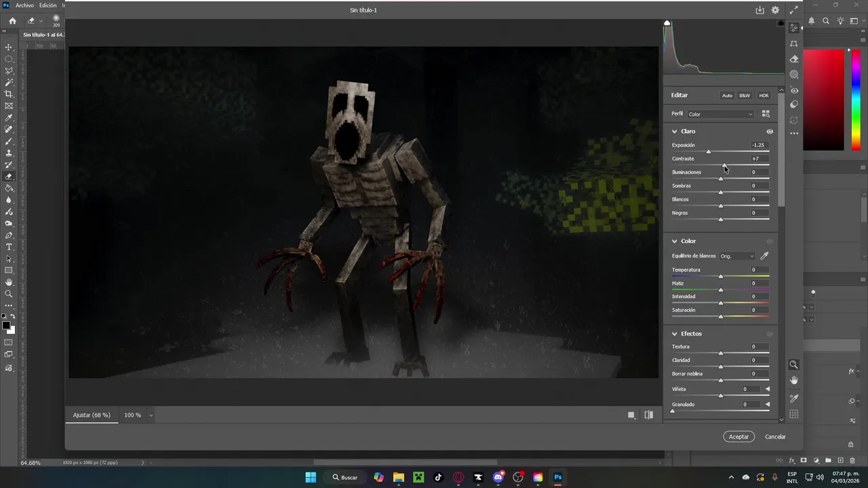Expand the Viñeta options triangle

click(768, 389)
